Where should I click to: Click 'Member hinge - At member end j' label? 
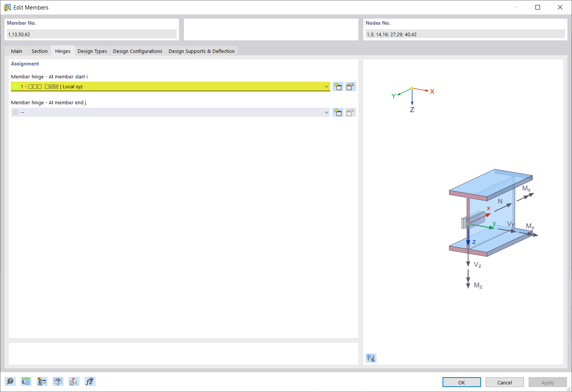point(48,102)
